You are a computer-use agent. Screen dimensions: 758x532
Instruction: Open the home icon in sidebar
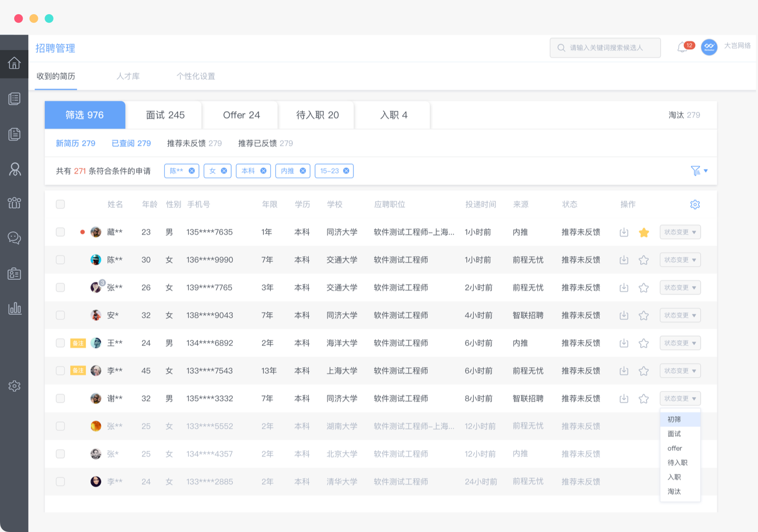point(14,63)
